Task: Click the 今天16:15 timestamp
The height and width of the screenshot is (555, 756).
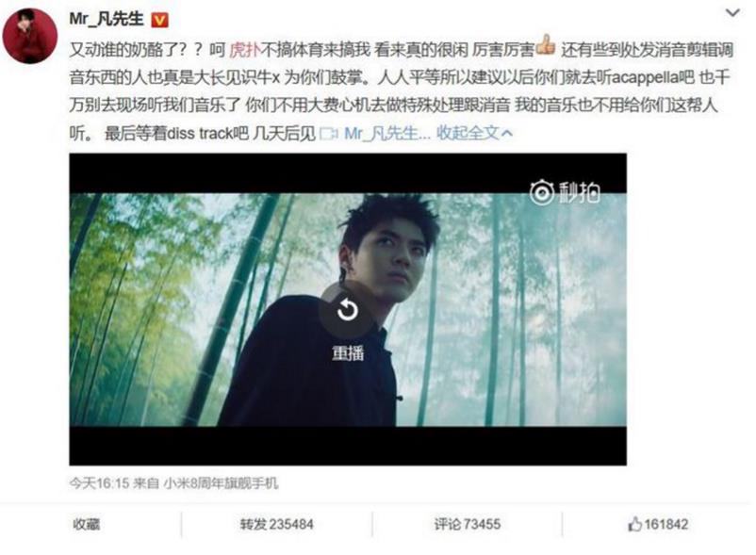Action: click(x=99, y=483)
